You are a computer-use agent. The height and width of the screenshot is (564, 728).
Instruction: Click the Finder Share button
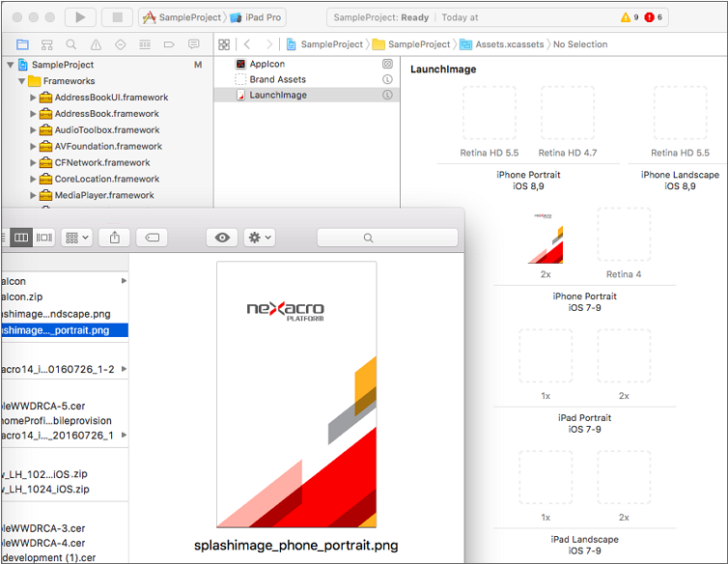click(115, 238)
